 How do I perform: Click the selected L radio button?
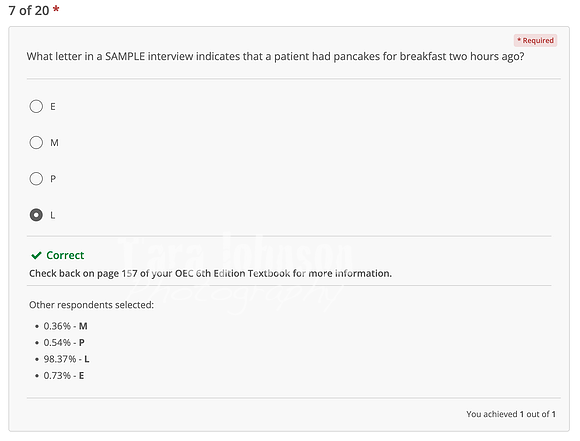click(x=36, y=215)
